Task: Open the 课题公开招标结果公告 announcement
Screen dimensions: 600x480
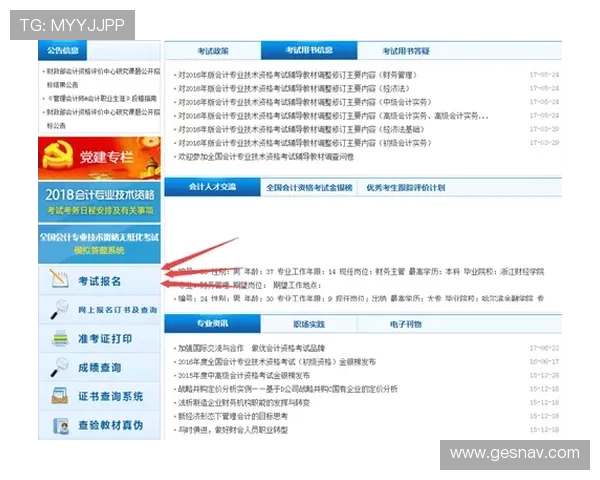Action: tap(103, 78)
